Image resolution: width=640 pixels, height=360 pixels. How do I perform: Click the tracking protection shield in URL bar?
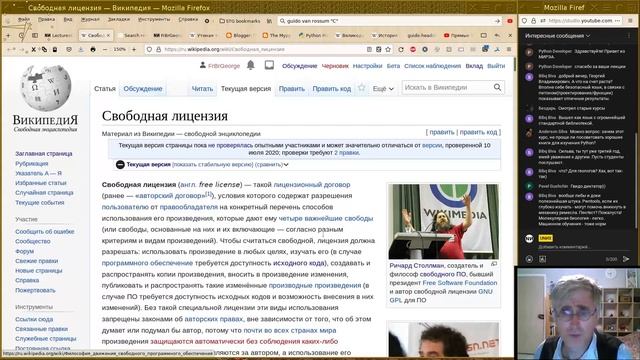(149, 49)
